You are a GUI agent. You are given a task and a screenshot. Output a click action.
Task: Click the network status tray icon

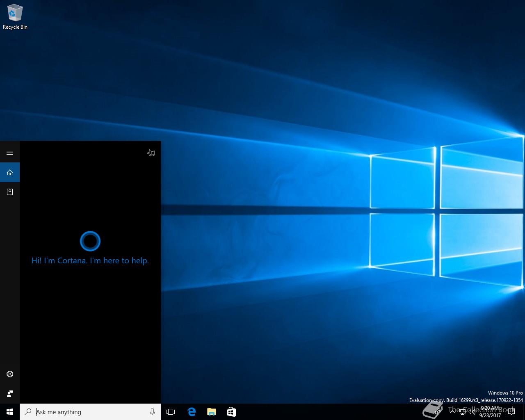point(462,412)
